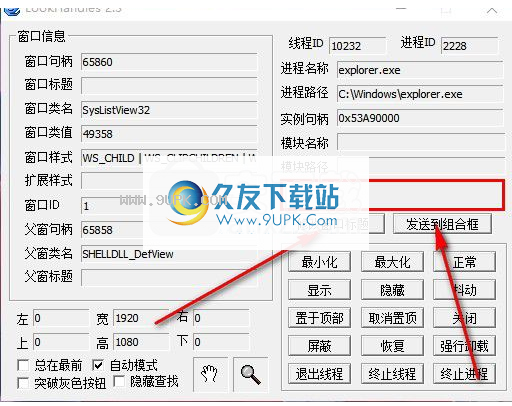
Task: Click the 父窗类名 field SHELLDLL_DefView
Action: [169, 254]
